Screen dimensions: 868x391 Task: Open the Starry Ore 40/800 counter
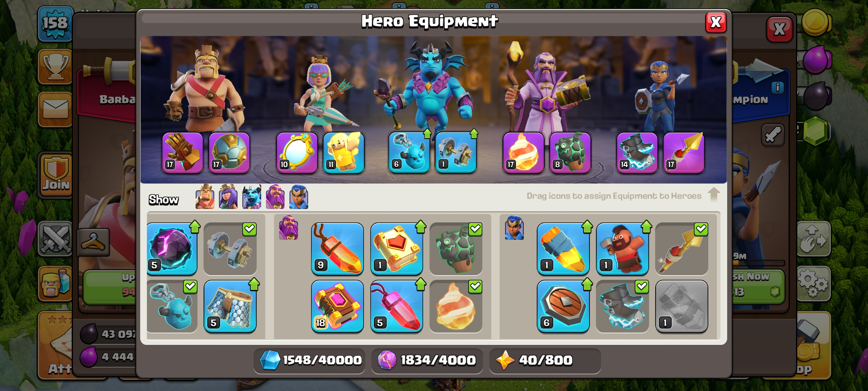click(545, 360)
